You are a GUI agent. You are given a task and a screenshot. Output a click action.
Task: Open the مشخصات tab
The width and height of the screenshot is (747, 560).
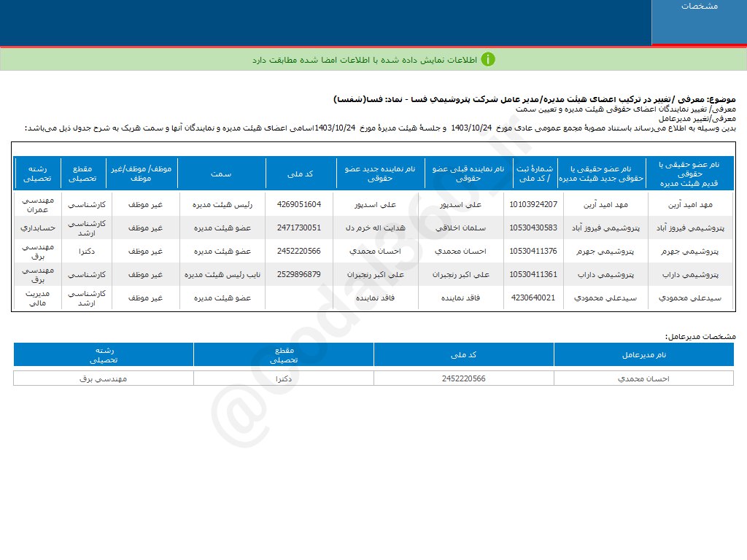tap(699, 7)
